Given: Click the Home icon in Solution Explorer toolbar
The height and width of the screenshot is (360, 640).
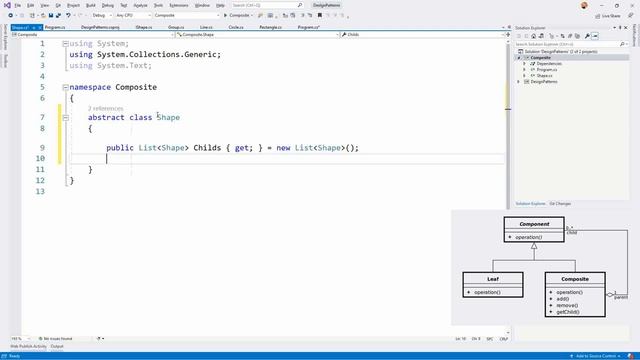Looking at the screenshot, I should click(533, 36).
